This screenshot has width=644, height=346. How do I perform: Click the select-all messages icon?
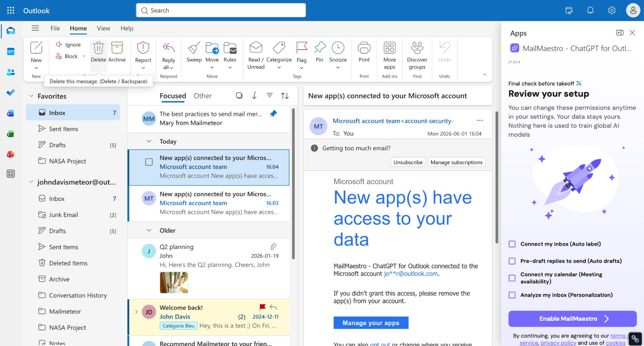(x=239, y=96)
